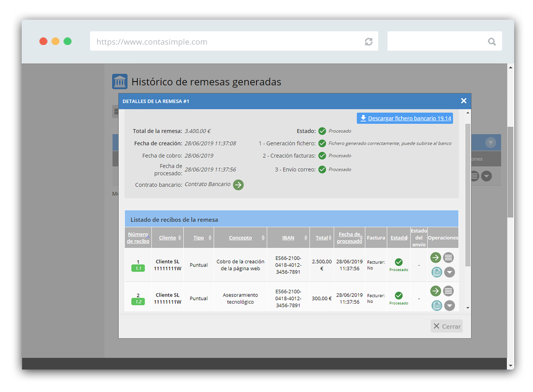Click the browser reload icon in the address bar

pos(369,41)
